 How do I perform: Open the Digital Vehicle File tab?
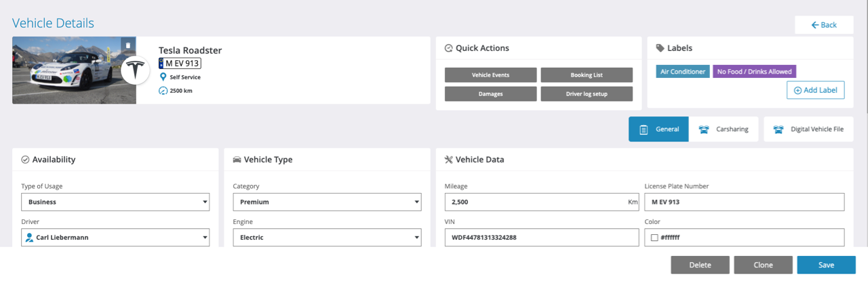tap(808, 129)
